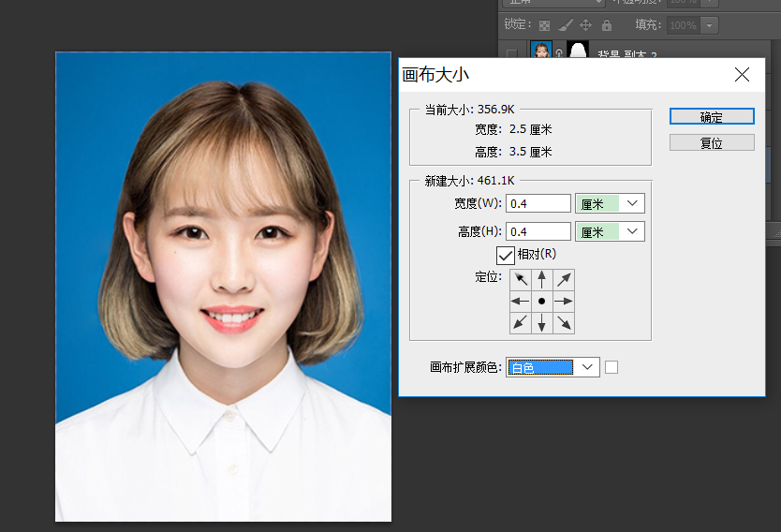Choose the left-middle anchor arrow
The height and width of the screenshot is (532, 781).
tap(521, 302)
